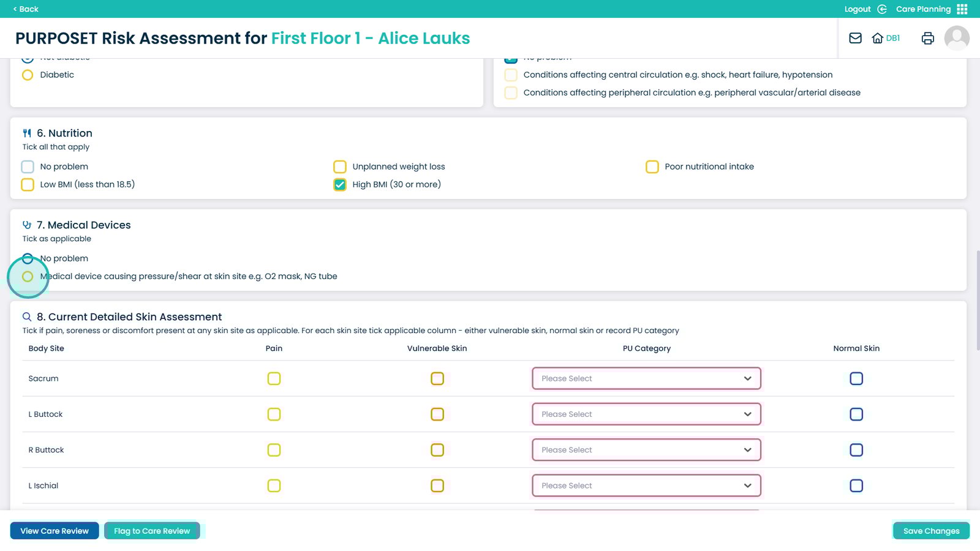Click View Care Review button
Viewport: 980px width, 551px height.
tap(55, 531)
